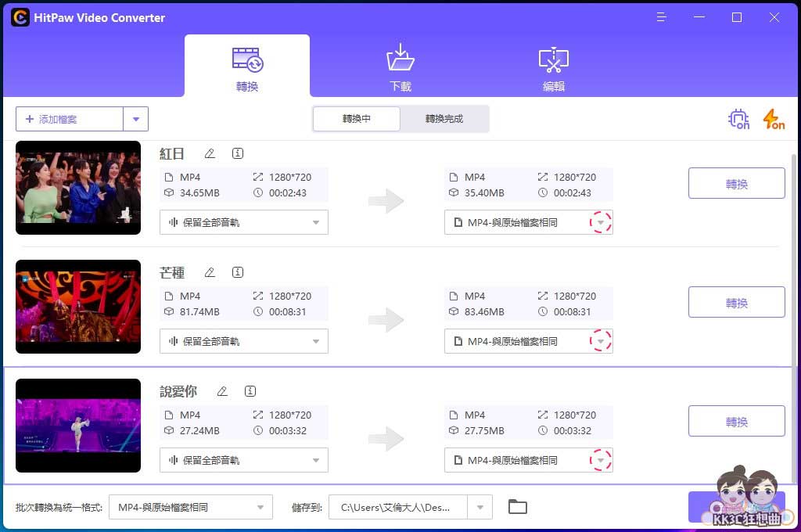The width and height of the screenshot is (801, 532).
Task: Switch to the 編輯 tab
Action: tap(553, 66)
